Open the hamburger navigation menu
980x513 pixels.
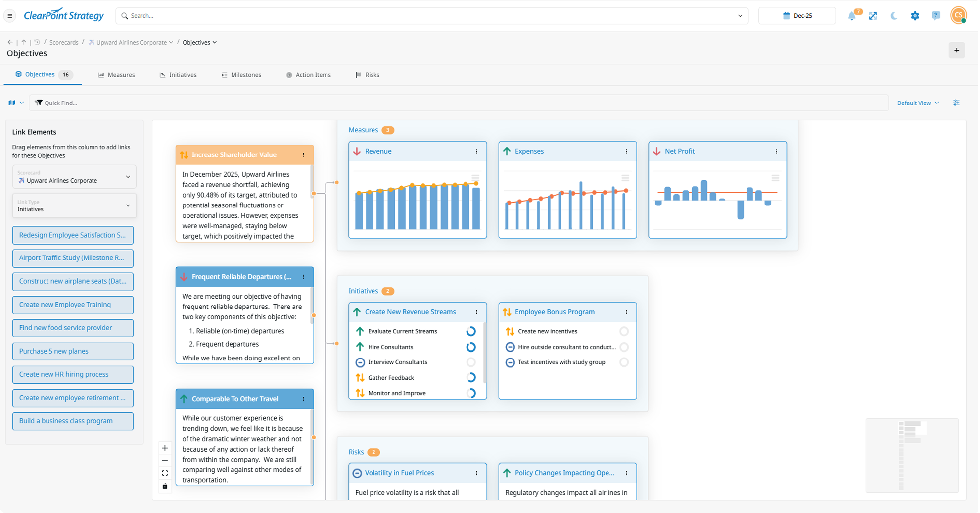point(10,16)
